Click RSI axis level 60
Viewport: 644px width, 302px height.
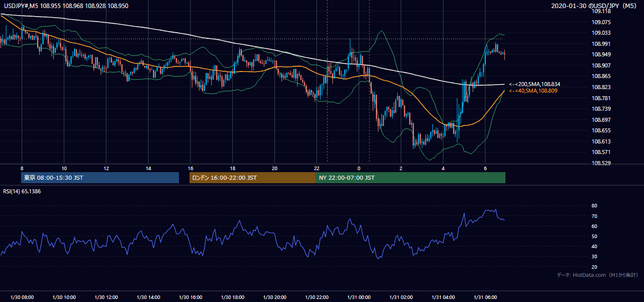click(x=594, y=226)
